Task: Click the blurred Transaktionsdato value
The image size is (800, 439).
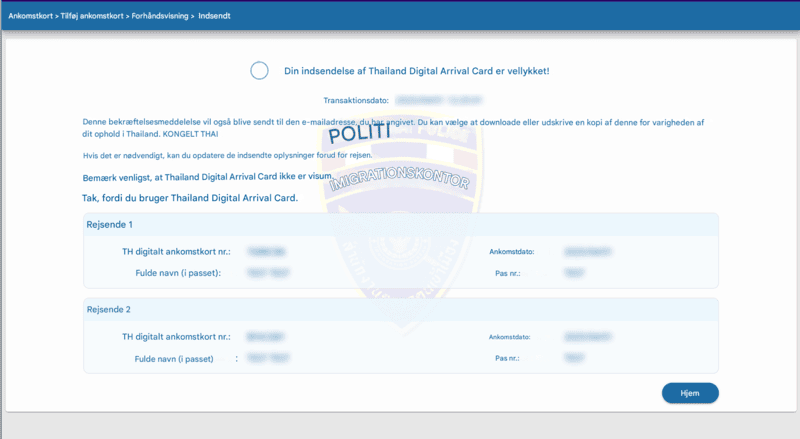Action: click(439, 101)
